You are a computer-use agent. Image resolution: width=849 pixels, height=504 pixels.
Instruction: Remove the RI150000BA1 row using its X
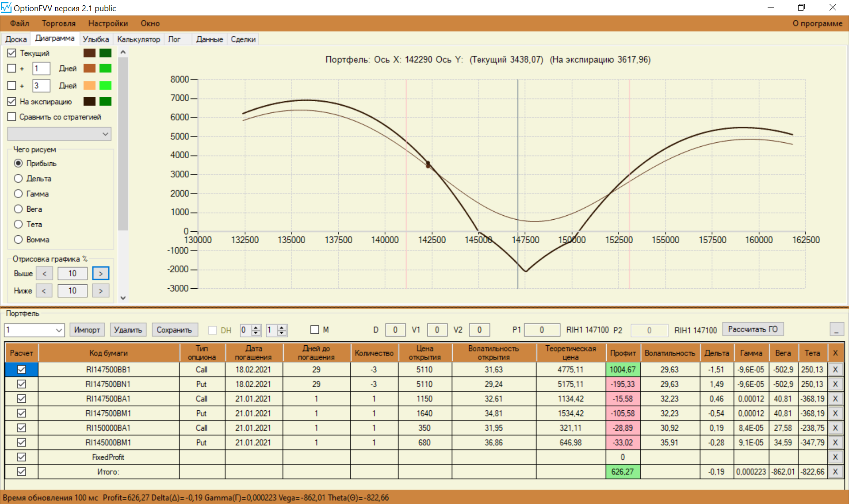click(835, 428)
